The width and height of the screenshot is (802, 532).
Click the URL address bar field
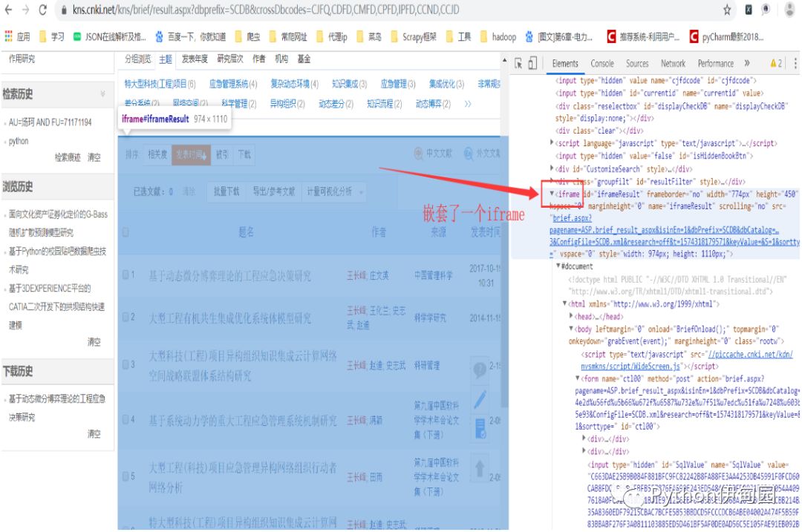coord(388,10)
